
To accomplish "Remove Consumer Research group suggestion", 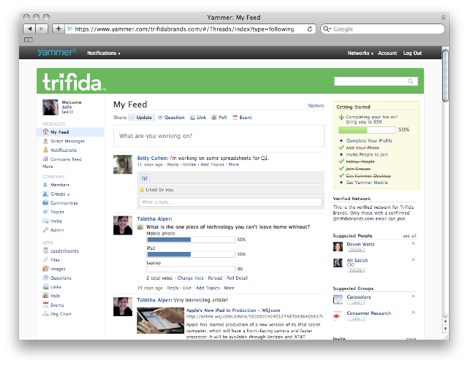I will tap(413, 313).
